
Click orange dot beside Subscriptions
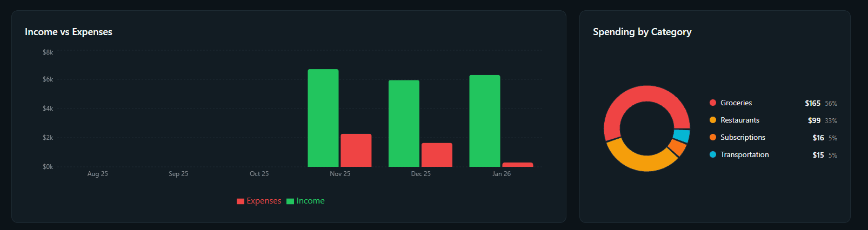[x=713, y=137]
